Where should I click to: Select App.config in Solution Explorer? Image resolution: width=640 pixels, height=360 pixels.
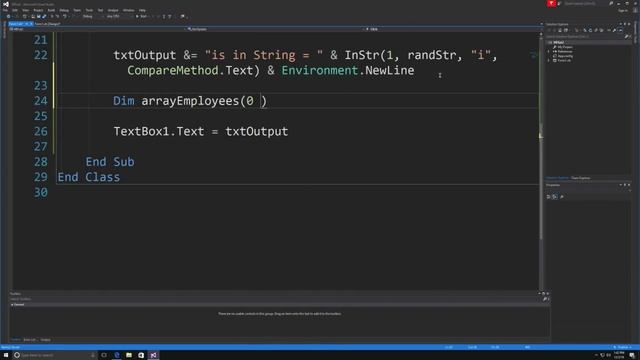pyautogui.click(x=565, y=56)
